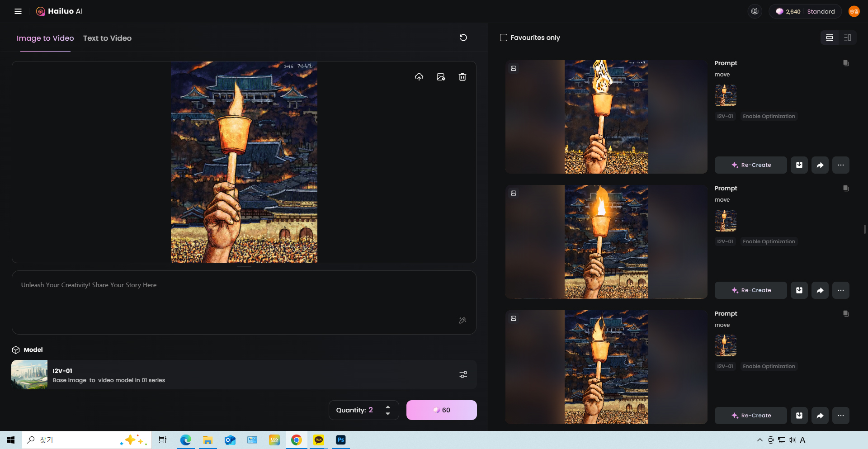Click Enable Optimization tag on third result
The height and width of the screenshot is (449, 868).
(x=769, y=366)
